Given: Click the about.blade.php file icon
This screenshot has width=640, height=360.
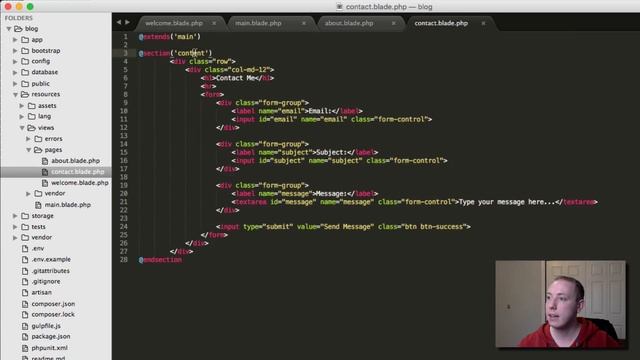Looking at the screenshot, I should [x=45, y=161].
